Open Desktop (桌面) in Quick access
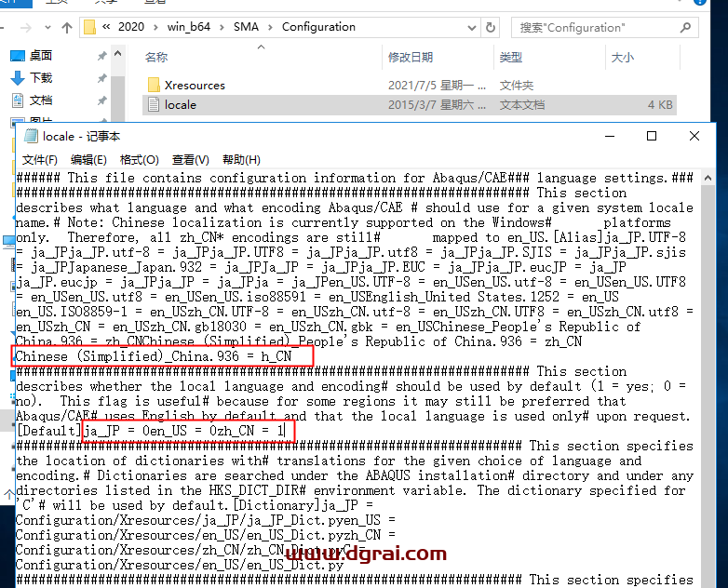Viewport: 728px width, 588px height. (41, 56)
